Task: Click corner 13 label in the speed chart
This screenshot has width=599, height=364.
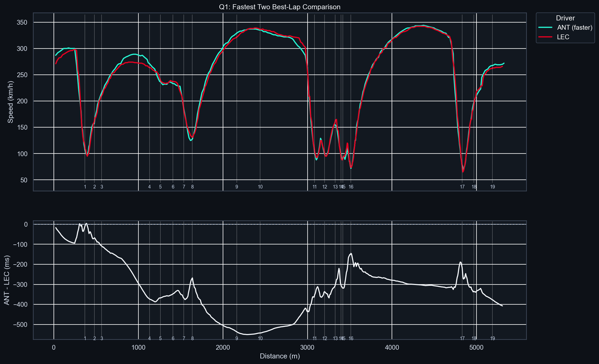Action: [x=335, y=187]
